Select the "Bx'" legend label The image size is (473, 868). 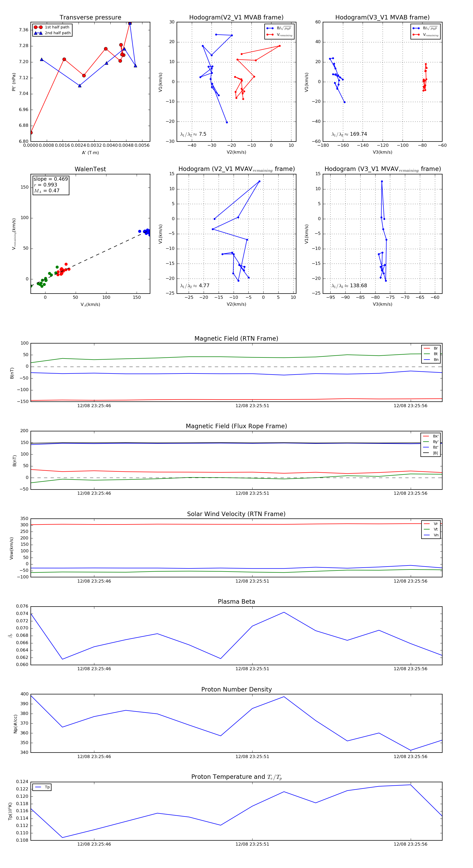(x=436, y=436)
